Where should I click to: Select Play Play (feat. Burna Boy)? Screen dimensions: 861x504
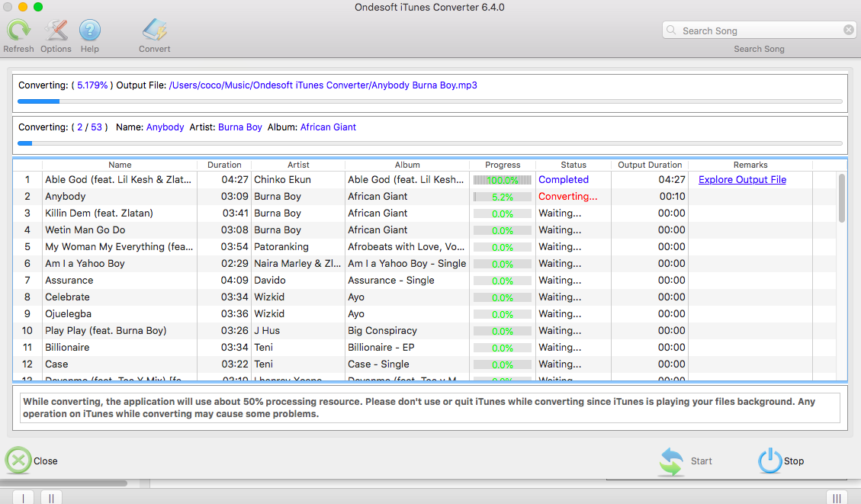(105, 330)
